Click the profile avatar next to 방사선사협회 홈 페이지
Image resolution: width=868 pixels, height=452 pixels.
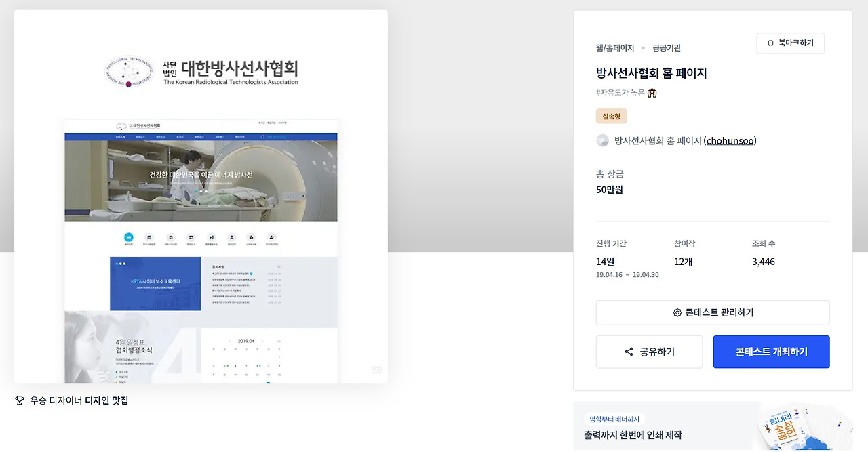(602, 140)
